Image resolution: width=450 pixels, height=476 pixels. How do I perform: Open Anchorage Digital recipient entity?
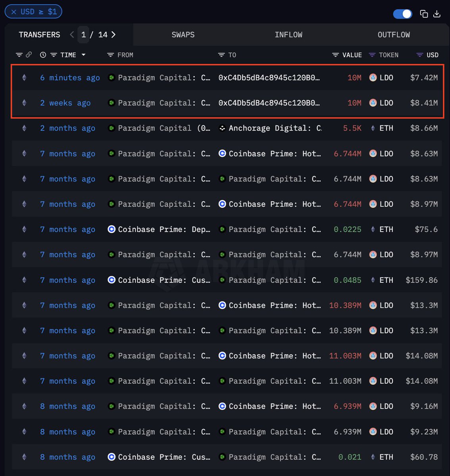(275, 128)
